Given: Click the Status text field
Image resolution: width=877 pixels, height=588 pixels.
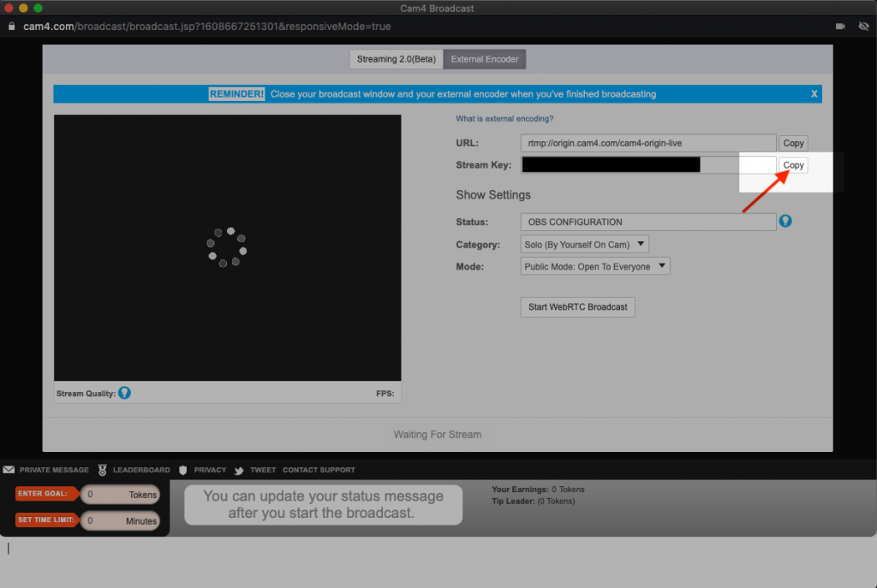Looking at the screenshot, I should 648,223.
